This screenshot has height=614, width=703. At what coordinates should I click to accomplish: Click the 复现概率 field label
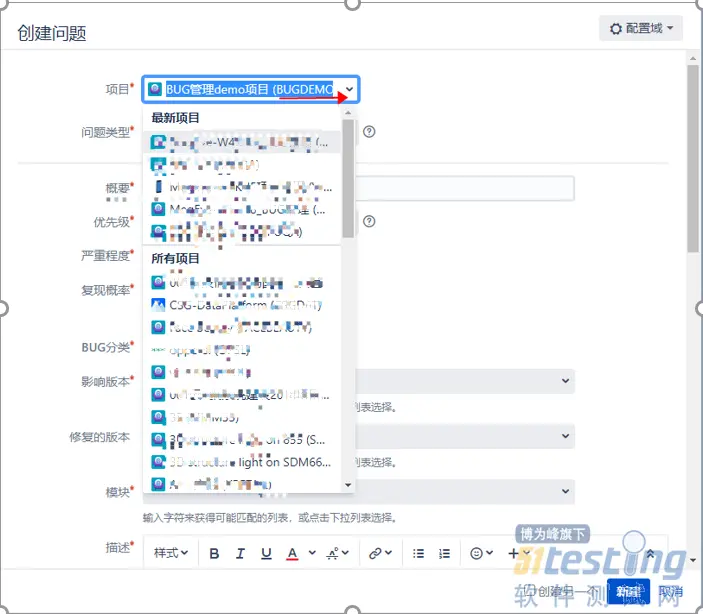pyautogui.click(x=107, y=290)
